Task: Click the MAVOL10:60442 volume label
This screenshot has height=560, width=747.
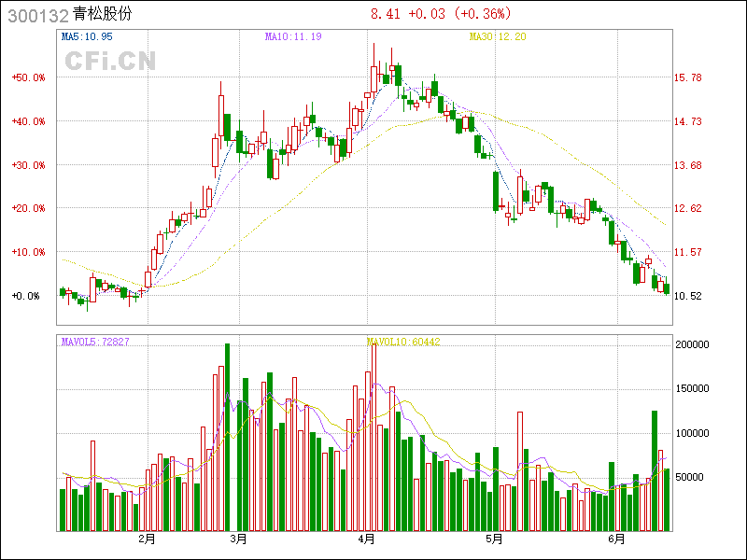Action: [403, 342]
